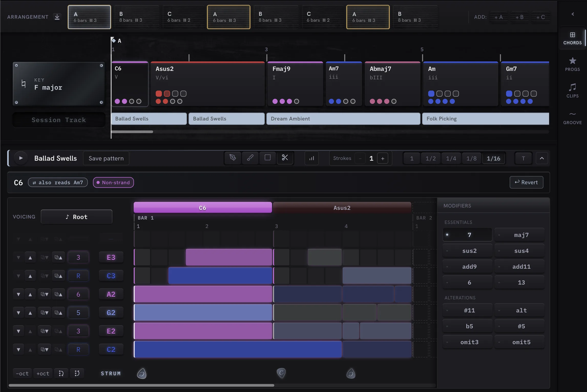Enable the add11 modifier

(519, 266)
